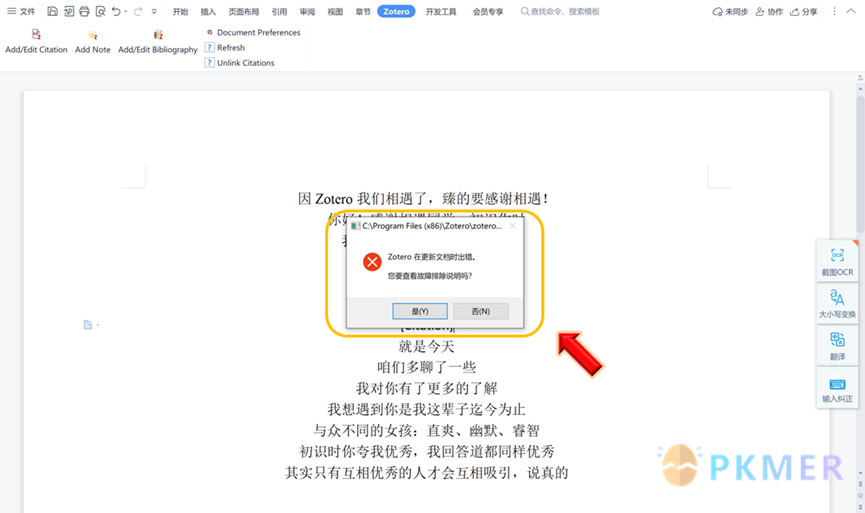Switch to the 视图 ribbon tab

(x=335, y=12)
